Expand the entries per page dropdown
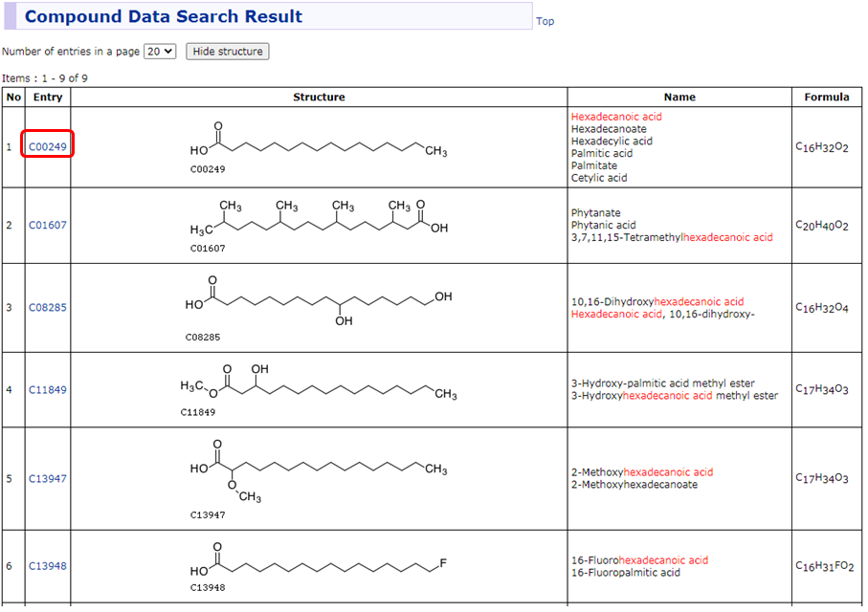Viewport: 868px width, 612px height. [160, 52]
